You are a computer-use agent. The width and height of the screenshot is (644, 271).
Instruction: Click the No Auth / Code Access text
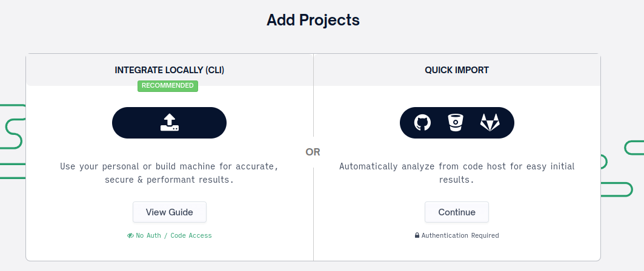(174, 235)
